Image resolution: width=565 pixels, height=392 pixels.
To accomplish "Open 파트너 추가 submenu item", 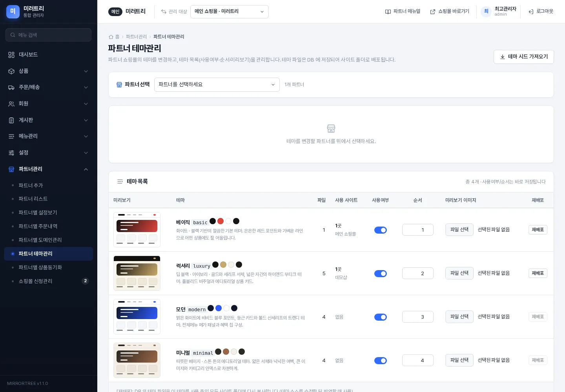I will (x=48, y=185).
